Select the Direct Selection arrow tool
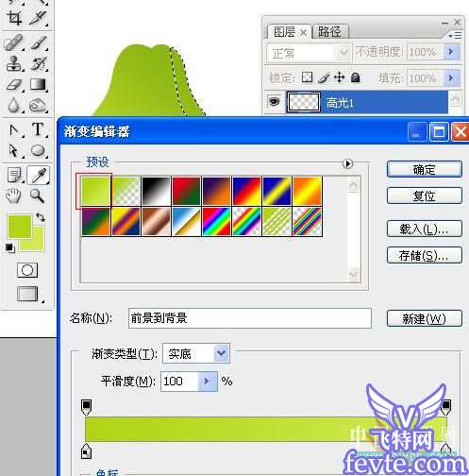 [x=14, y=150]
